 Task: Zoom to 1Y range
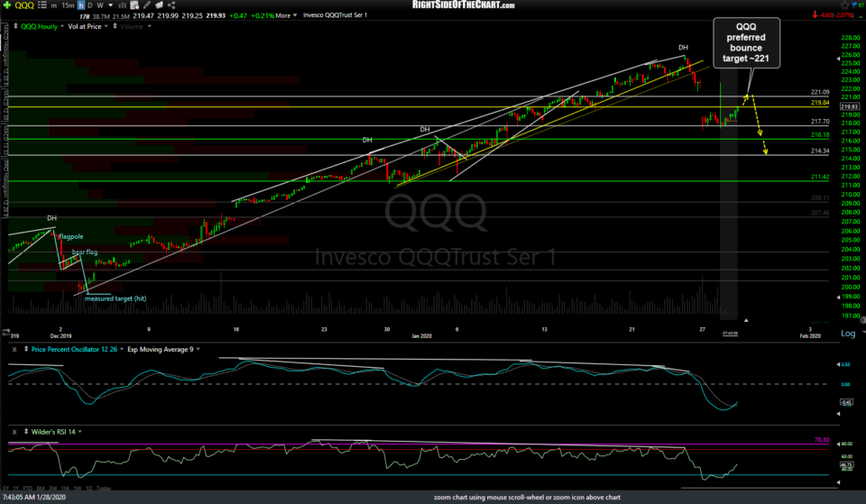(x=16, y=488)
